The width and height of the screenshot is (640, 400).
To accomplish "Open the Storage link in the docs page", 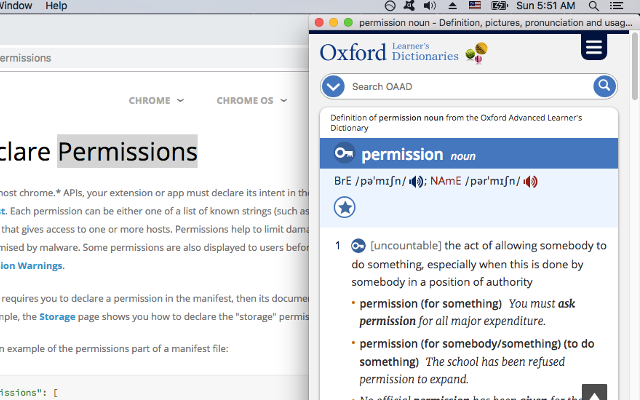I will [x=57, y=317].
